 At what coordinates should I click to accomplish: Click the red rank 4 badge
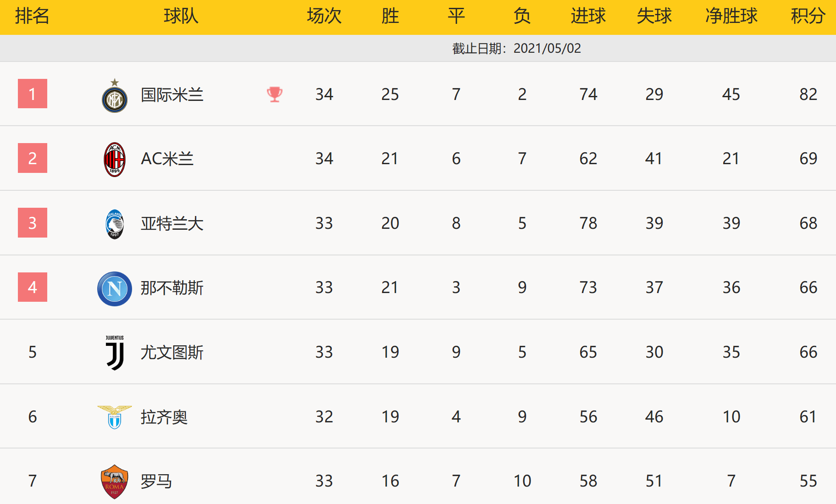click(x=33, y=287)
